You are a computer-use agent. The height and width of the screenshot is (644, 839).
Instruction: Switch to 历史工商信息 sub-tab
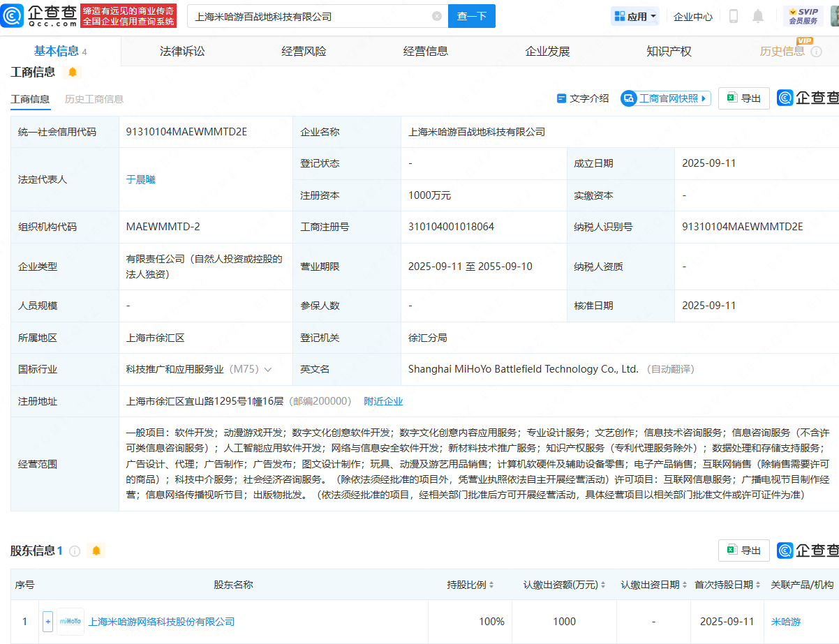point(94,99)
